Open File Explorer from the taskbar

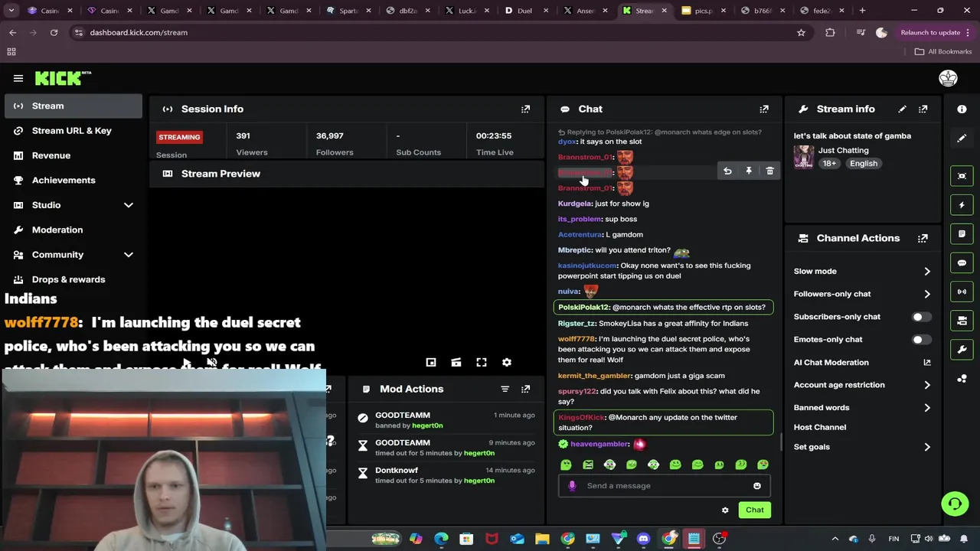[x=542, y=539]
